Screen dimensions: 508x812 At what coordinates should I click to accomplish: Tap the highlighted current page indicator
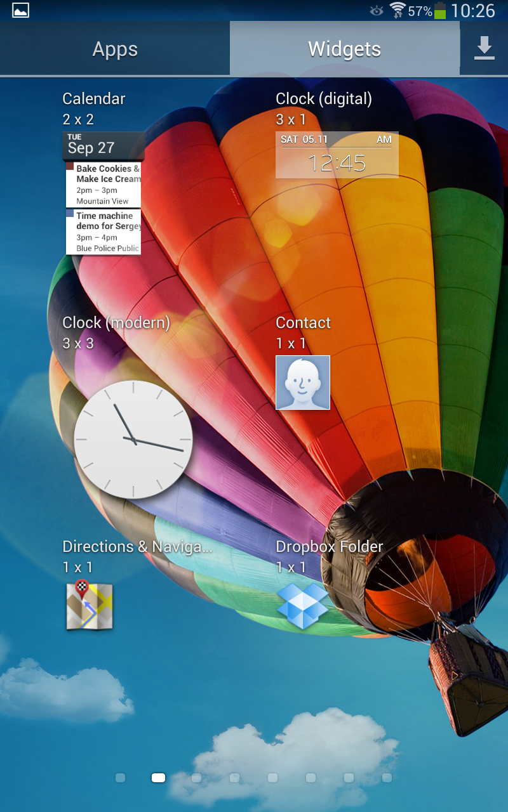158,778
